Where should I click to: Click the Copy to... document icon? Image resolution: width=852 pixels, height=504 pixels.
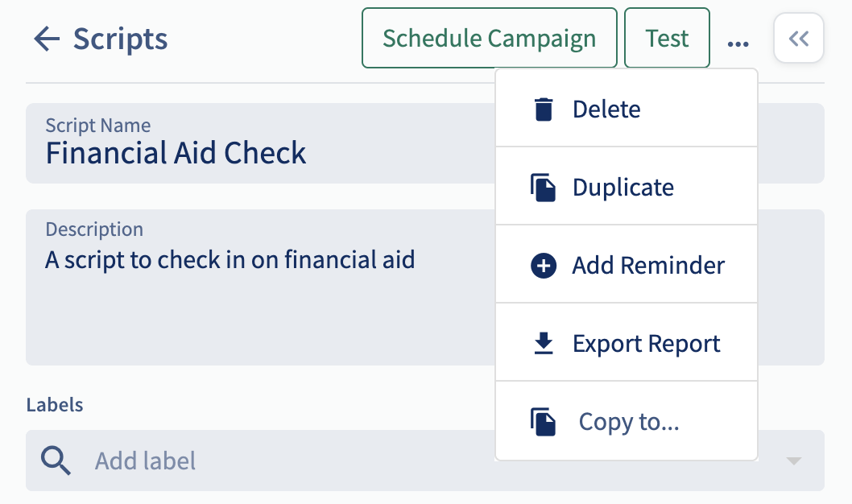[543, 422]
